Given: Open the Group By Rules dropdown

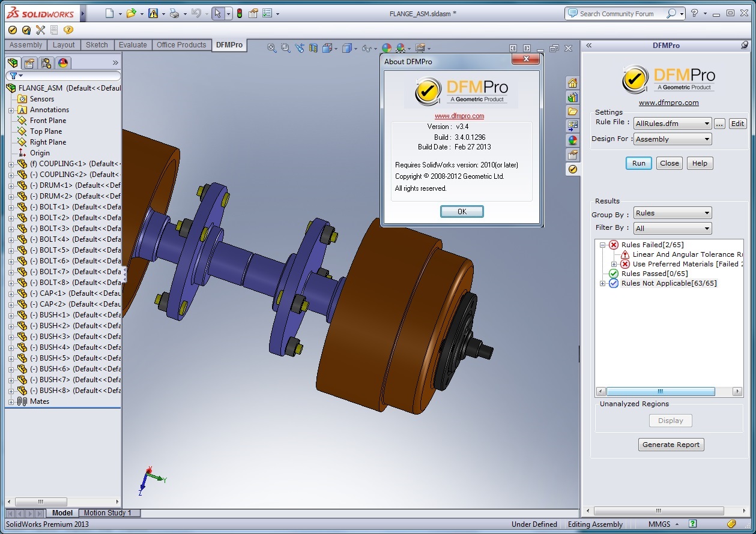Looking at the screenshot, I should point(673,213).
